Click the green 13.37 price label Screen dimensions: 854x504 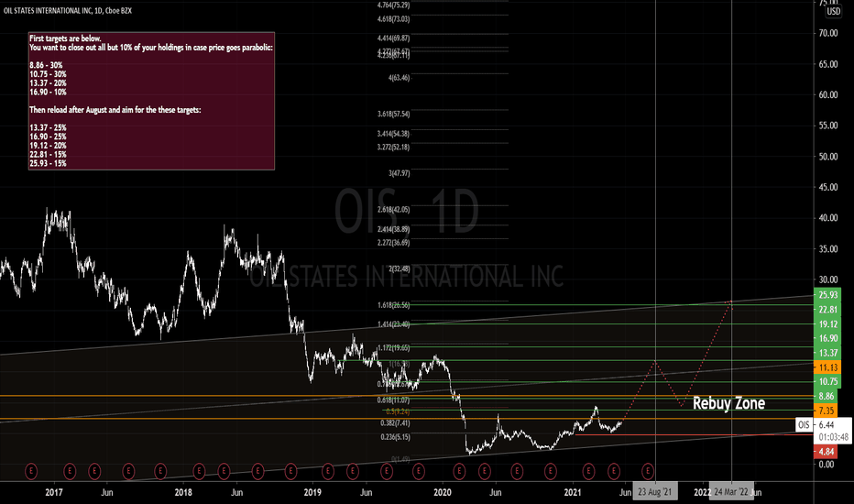827,353
